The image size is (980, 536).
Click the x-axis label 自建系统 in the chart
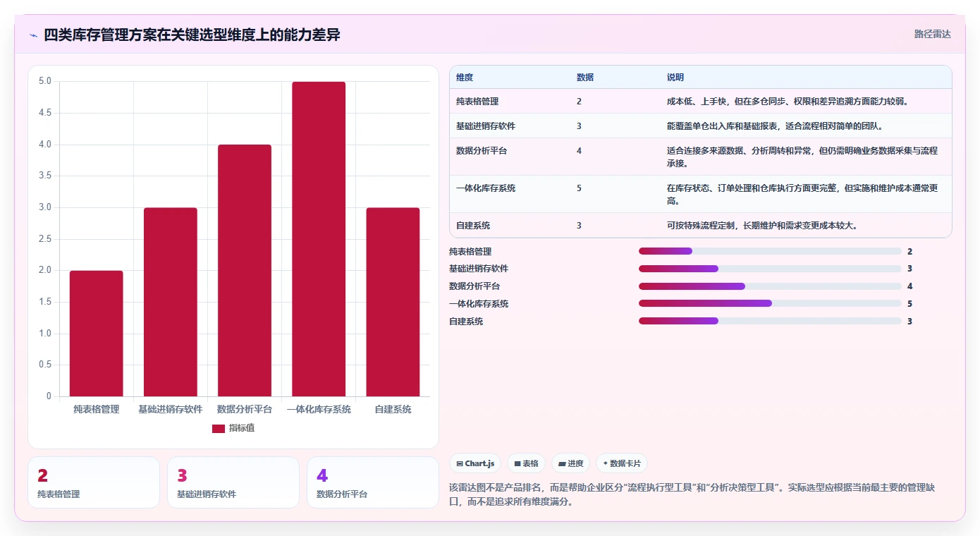coord(393,409)
